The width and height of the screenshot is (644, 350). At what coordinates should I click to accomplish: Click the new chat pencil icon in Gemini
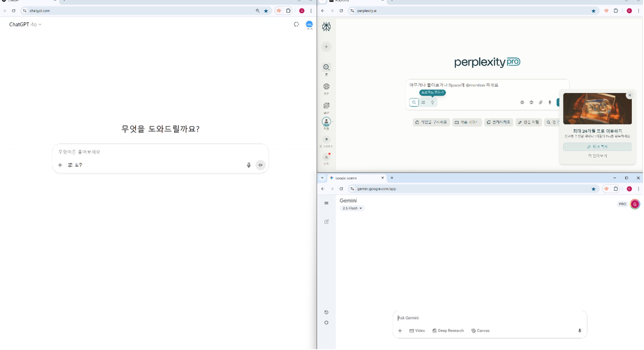click(326, 222)
